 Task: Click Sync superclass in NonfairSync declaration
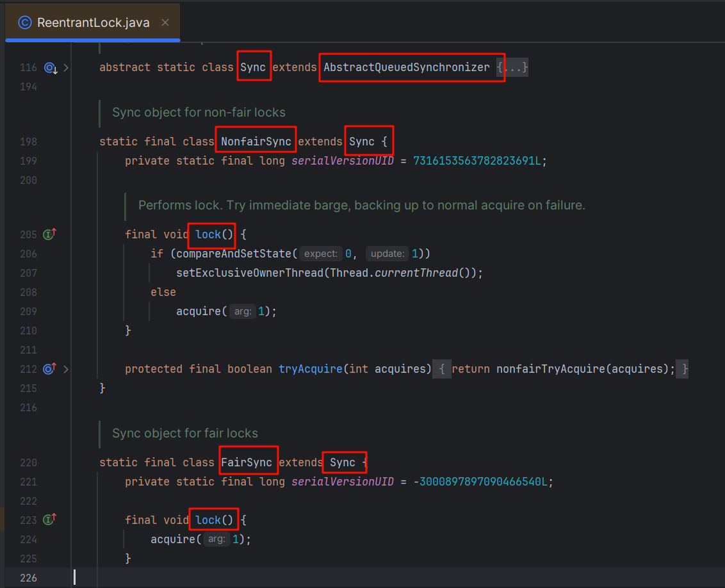362,142
